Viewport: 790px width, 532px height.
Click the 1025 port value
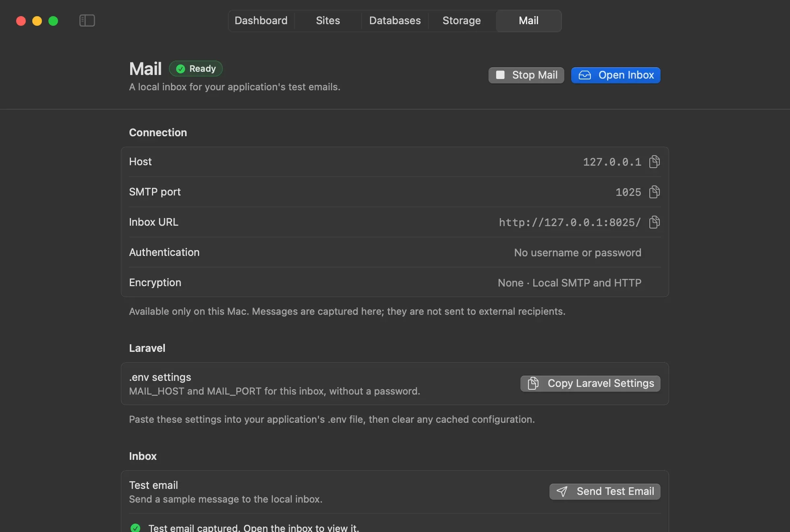tap(628, 192)
